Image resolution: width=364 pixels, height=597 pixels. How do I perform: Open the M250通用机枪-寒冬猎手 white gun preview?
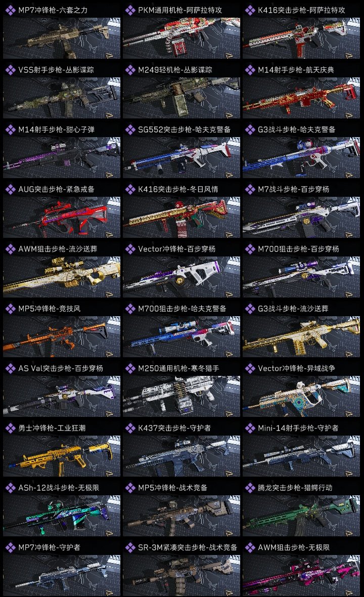coord(181,396)
